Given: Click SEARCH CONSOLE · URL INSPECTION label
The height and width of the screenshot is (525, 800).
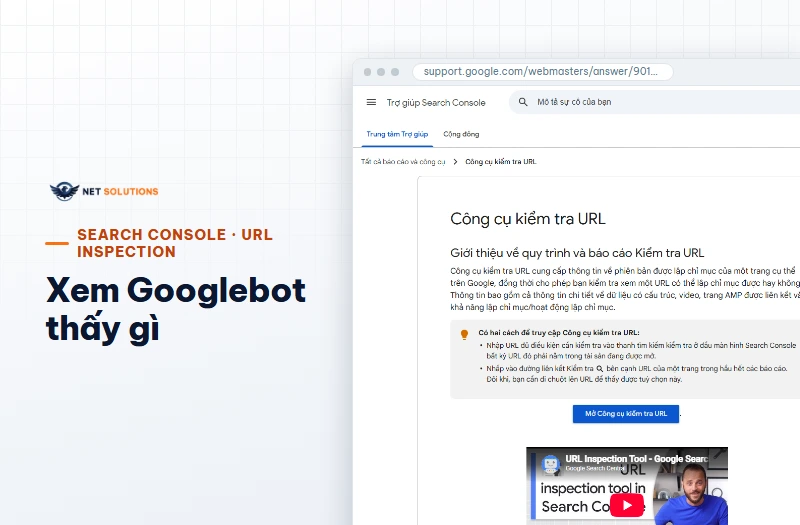Looking at the screenshot, I should coord(175,243).
